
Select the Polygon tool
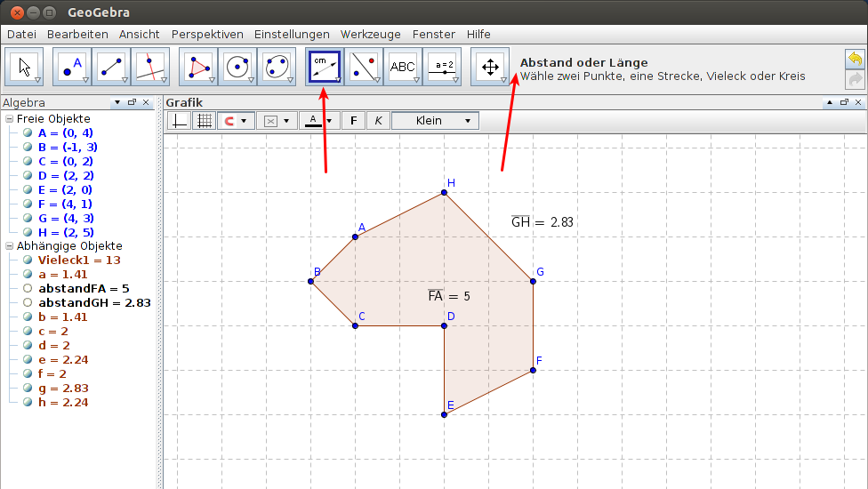197,67
